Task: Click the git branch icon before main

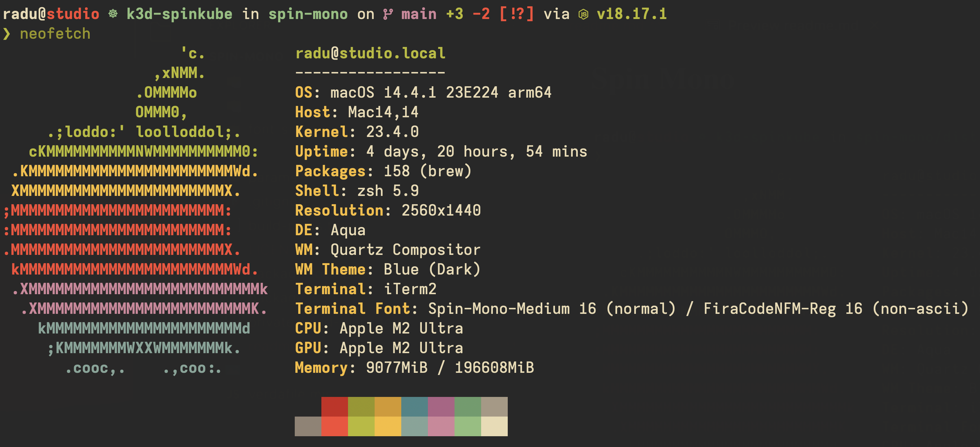Action: coord(388,15)
